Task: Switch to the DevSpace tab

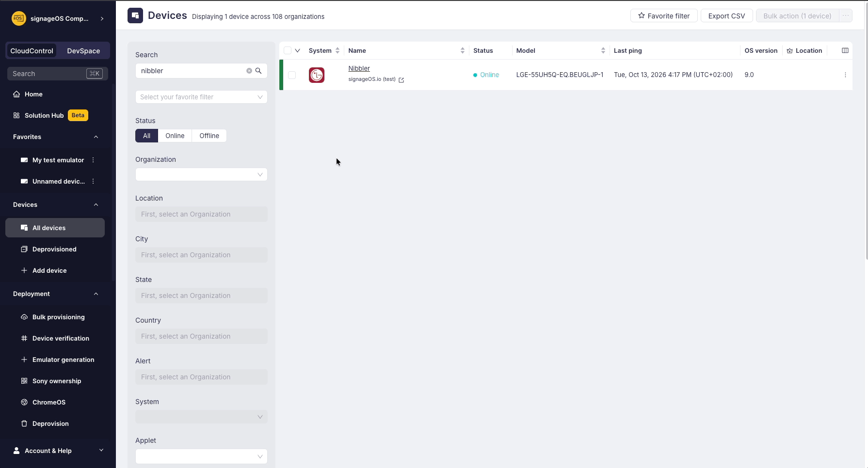Action: pyautogui.click(x=83, y=51)
